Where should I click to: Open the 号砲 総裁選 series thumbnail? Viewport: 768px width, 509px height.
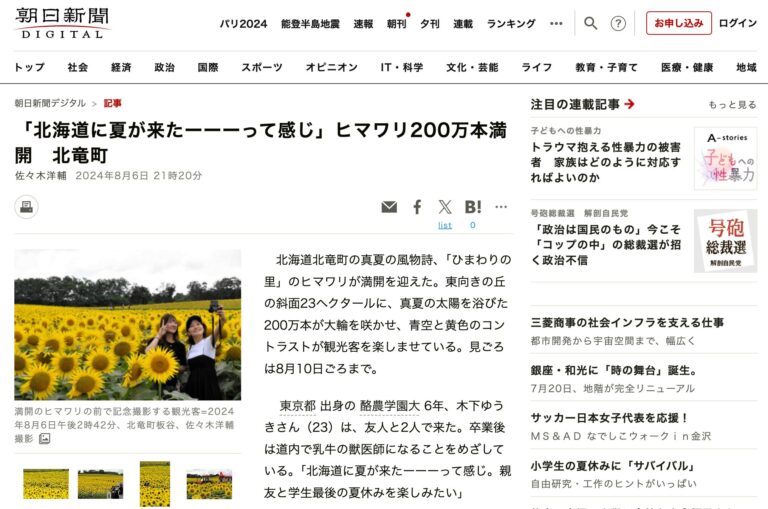click(x=725, y=241)
